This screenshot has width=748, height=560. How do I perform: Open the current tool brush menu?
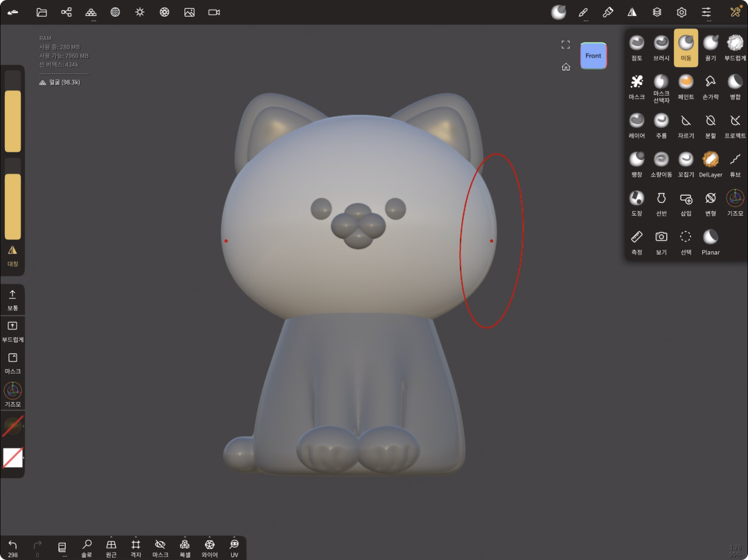pos(559,12)
